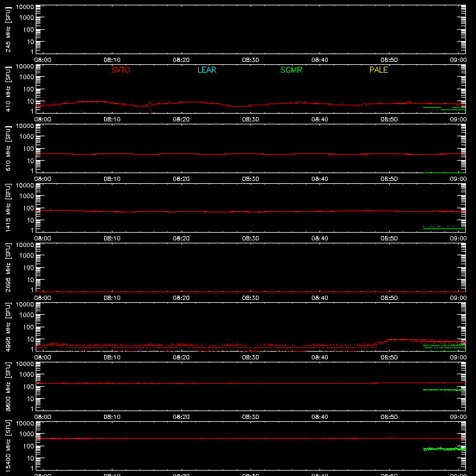Click the red trace in the 8800 MHz panel
Image resolution: width=476 pixels, height=476 pixels.
pos(250,383)
